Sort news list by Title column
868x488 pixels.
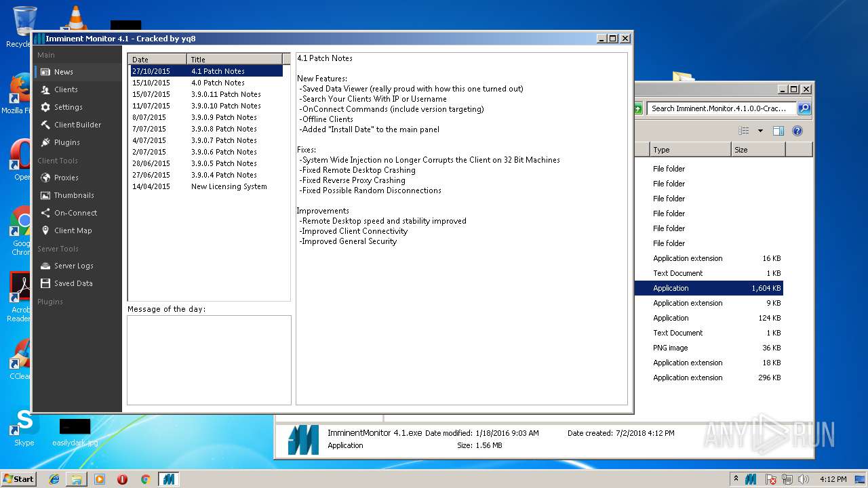tap(235, 59)
